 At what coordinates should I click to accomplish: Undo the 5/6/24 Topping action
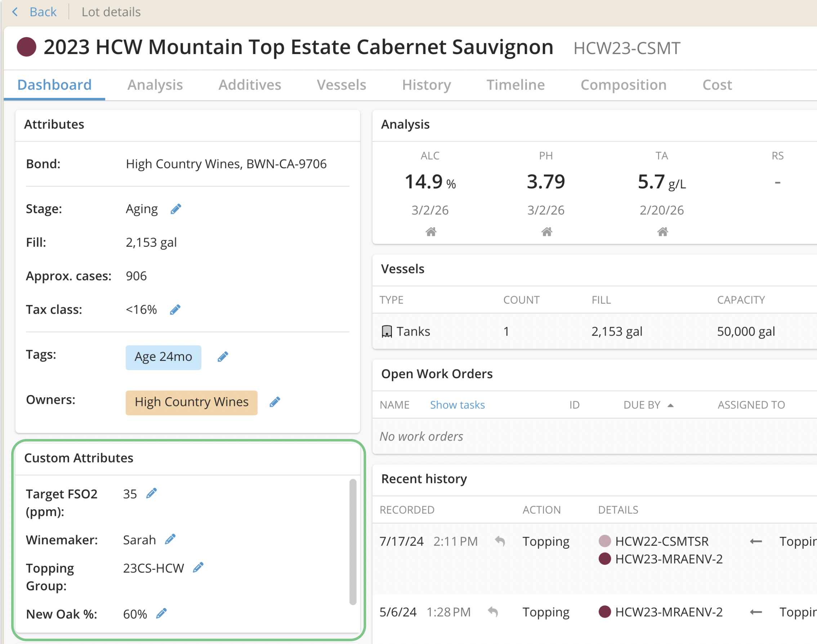(x=493, y=612)
